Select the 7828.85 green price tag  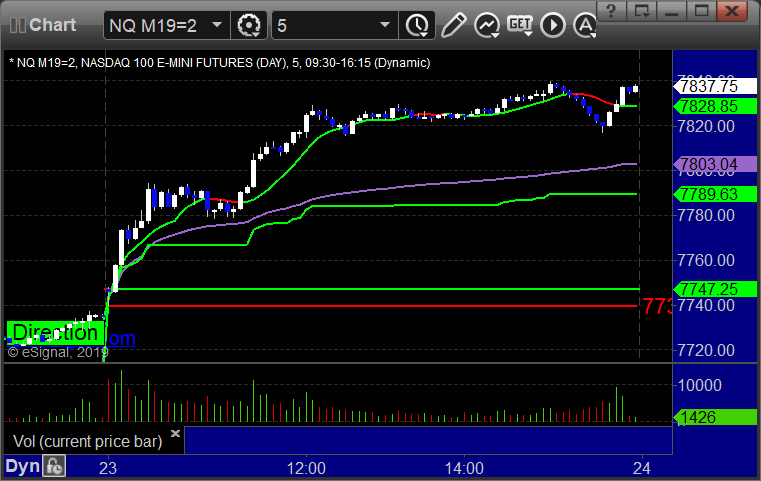714,106
